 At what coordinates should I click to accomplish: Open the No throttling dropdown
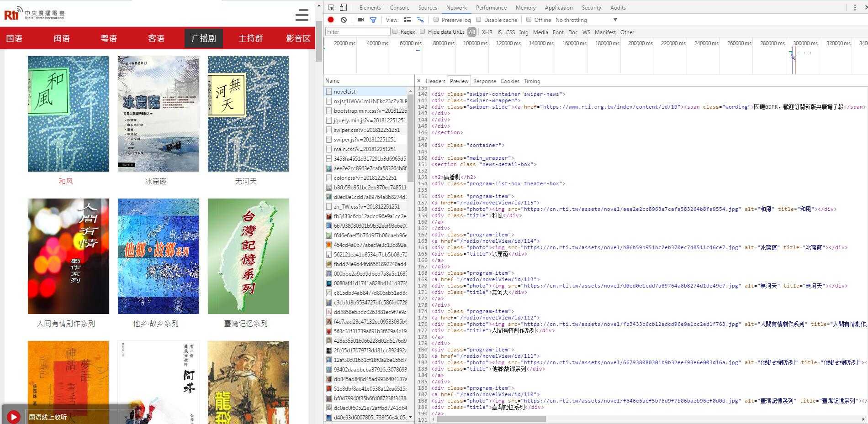(x=586, y=20)
